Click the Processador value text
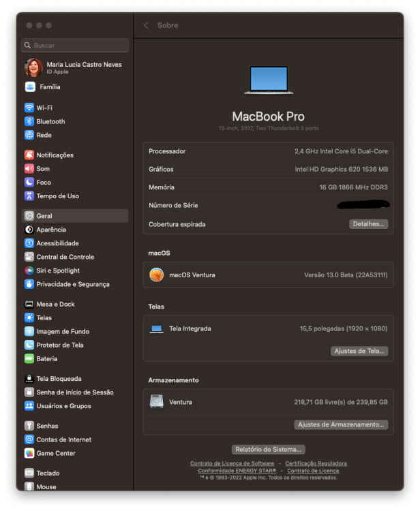The image size is (420, 511). 341,151
